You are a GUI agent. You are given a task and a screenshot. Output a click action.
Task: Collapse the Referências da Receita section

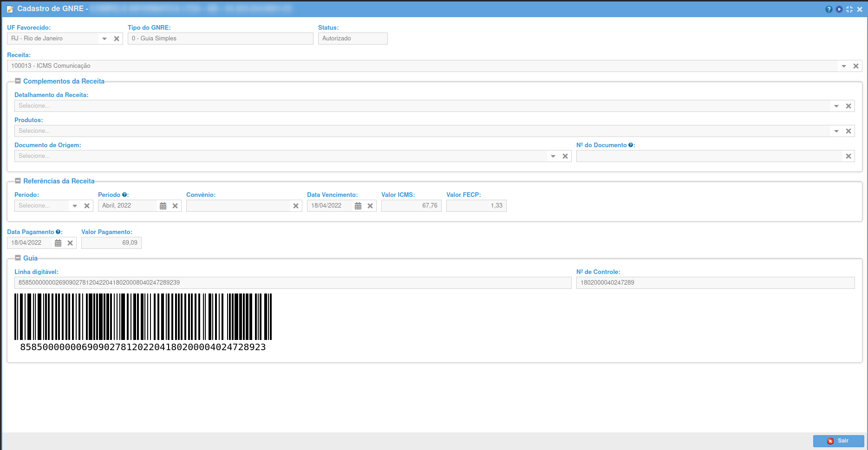18,181
